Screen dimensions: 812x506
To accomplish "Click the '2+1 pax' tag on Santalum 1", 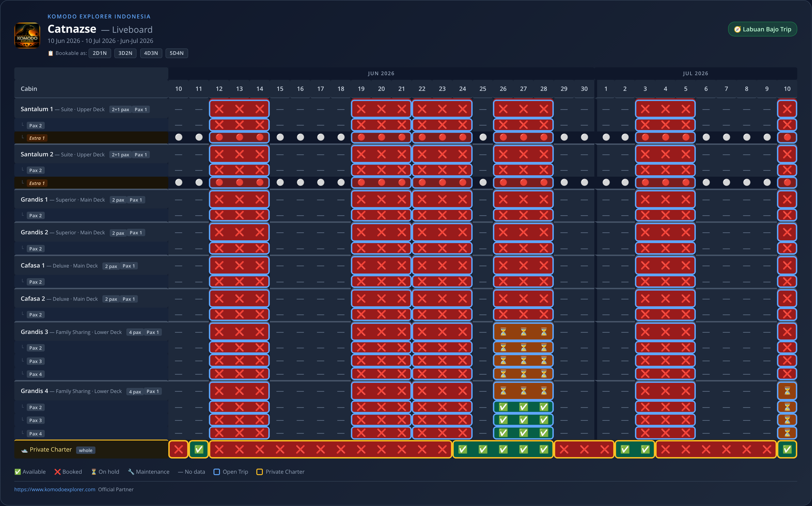I will pos(120,109).
